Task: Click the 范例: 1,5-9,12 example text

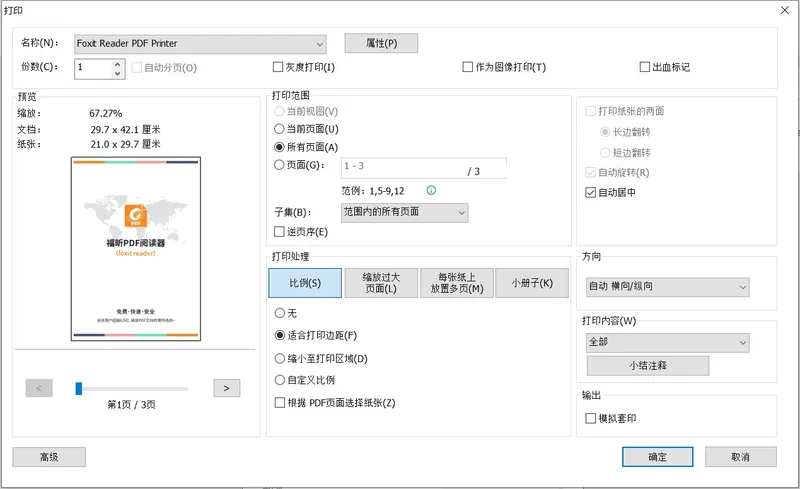Action: point(373,191)
